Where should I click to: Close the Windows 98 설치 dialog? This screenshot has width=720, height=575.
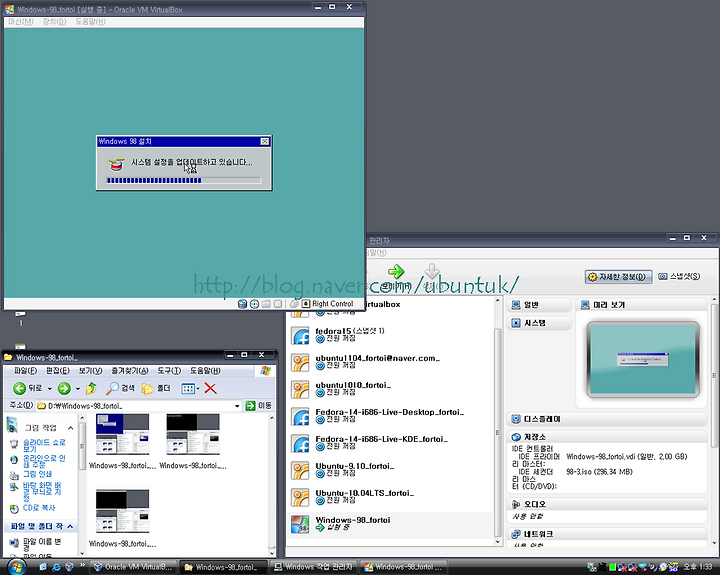click(x=265, y=141)
